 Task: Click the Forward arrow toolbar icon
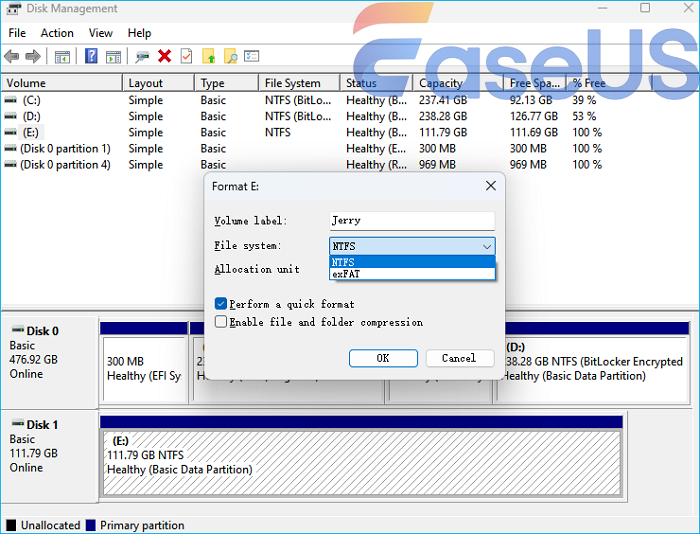(33, 57)
